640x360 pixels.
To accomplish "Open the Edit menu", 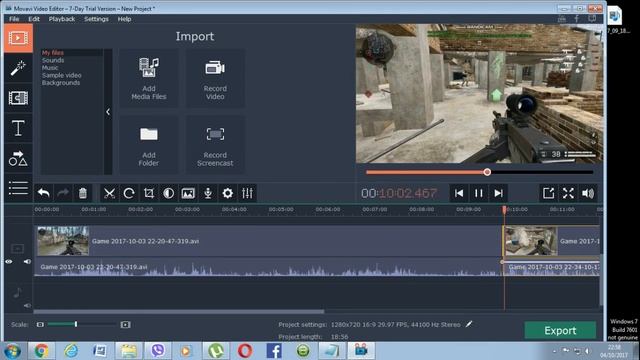I will point(34,19).
